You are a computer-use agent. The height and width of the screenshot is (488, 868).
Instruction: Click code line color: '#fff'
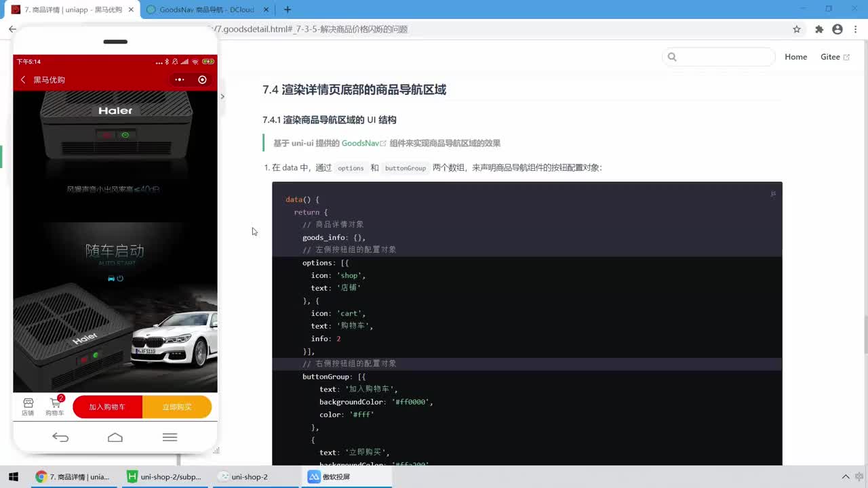coord(347,415)
